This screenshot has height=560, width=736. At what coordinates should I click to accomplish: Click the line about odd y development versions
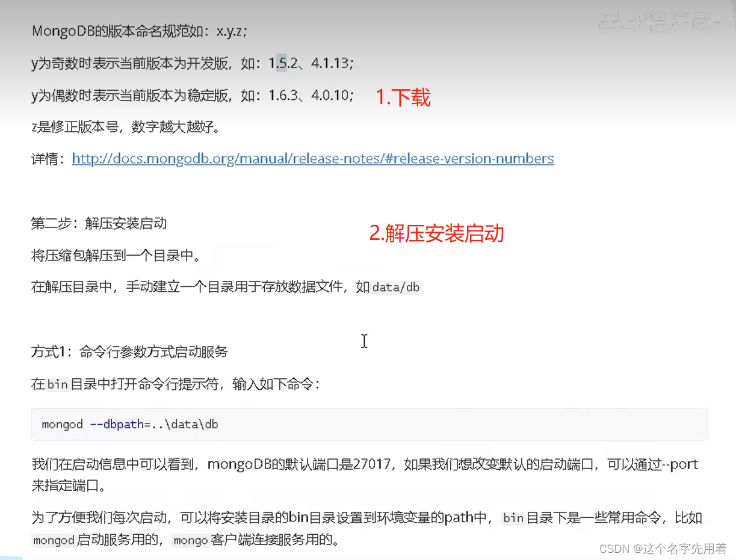193,63
